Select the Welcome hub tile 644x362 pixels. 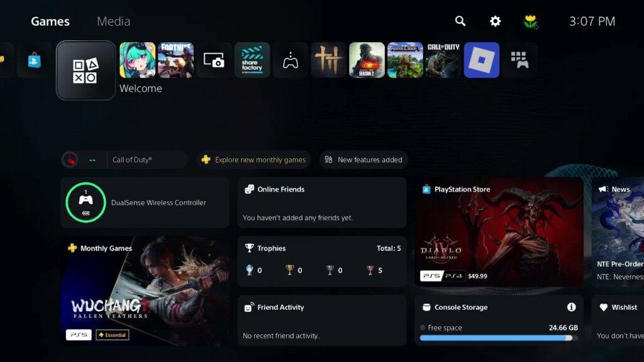click(86, 70)
